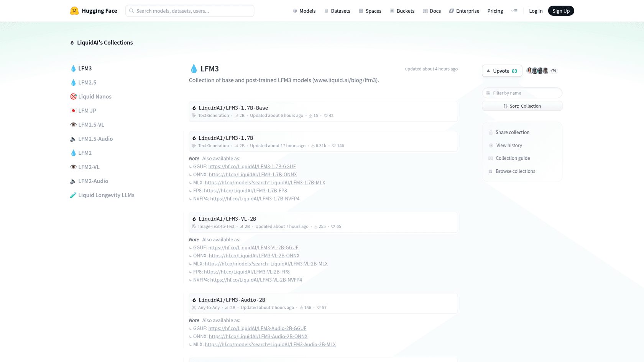
Task: Open Enterprise page
Action: pos(464,11)
